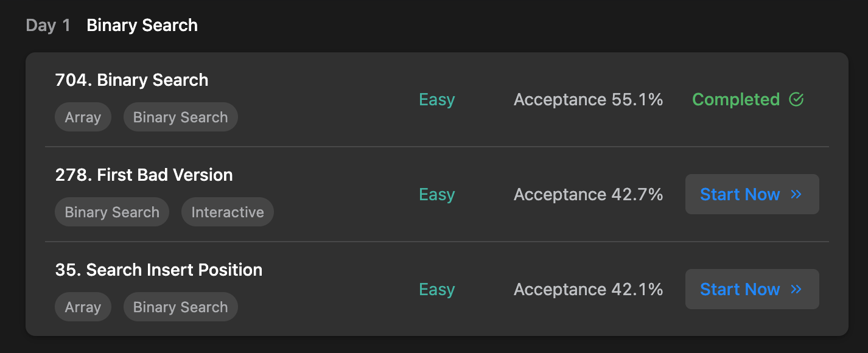Click the Binary Search section heading
Image resolution: width=868 pixels, height=353 pixels.
tap(142, 26)
